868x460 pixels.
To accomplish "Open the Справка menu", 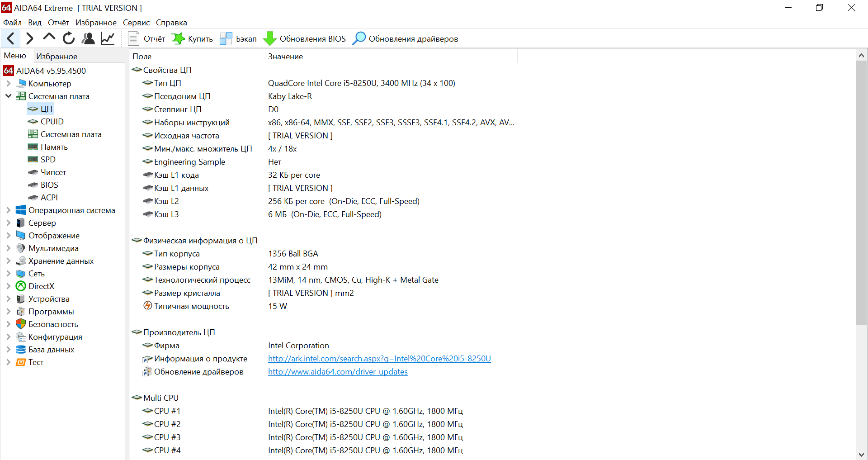I will click(x=171, y=23).
